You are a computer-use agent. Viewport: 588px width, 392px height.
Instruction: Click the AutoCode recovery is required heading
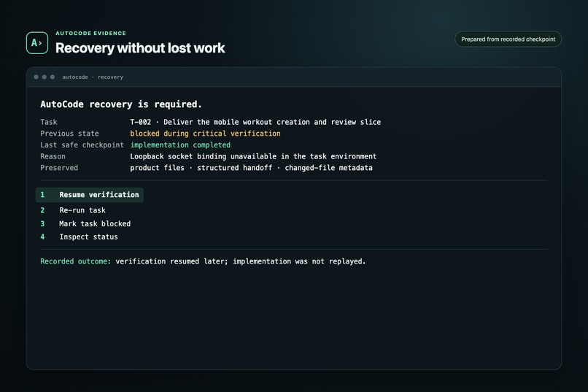[121, 104]
